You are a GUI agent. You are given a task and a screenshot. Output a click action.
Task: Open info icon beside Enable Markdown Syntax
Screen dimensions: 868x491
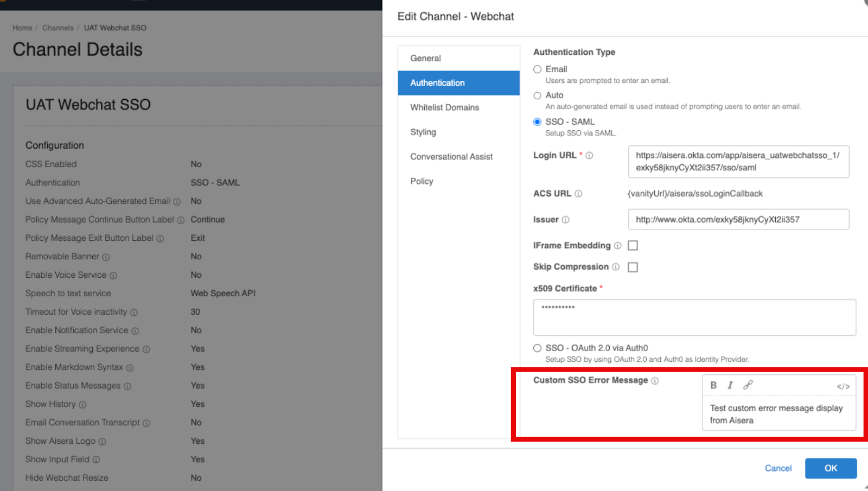tap(130, 368)
